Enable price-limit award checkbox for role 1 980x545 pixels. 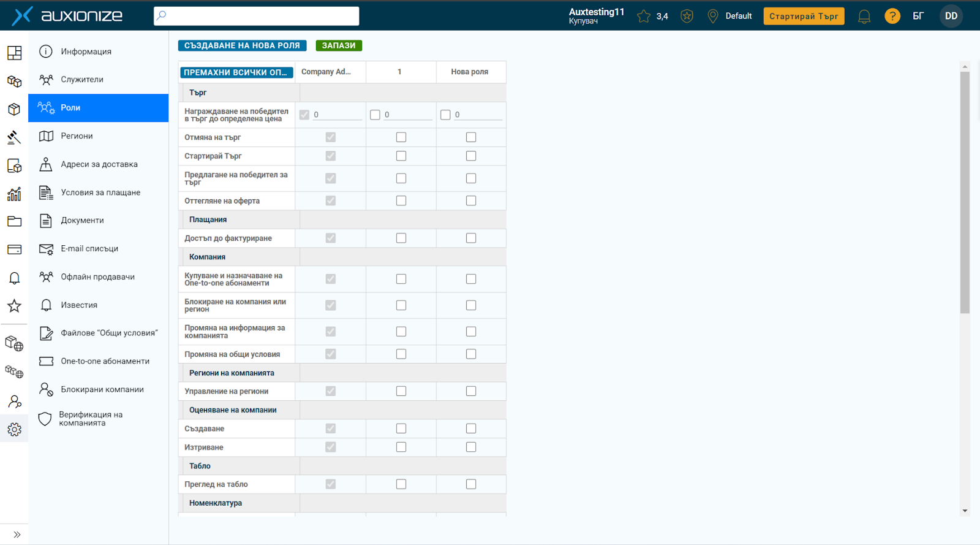(x=375, y=115)
